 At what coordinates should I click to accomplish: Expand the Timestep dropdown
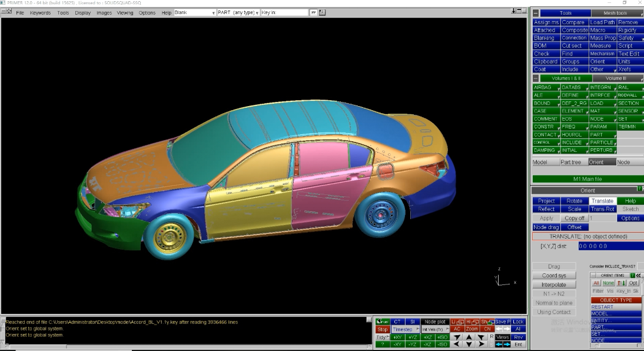tap(404, 329)
